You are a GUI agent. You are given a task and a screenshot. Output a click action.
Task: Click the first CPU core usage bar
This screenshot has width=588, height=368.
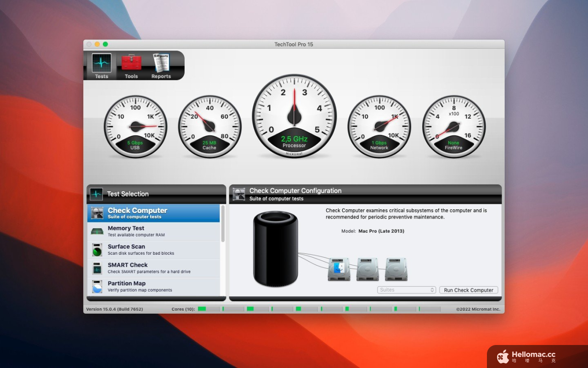tap(209, 309)
